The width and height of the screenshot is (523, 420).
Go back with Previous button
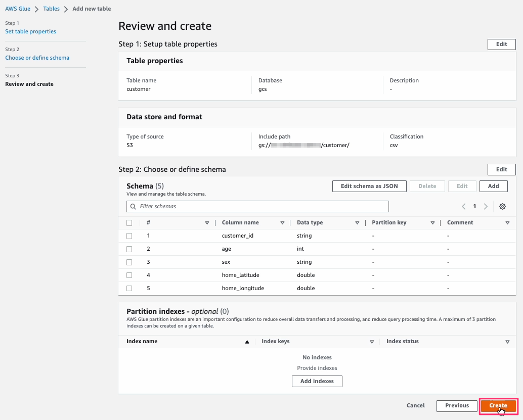click(457, 406)
